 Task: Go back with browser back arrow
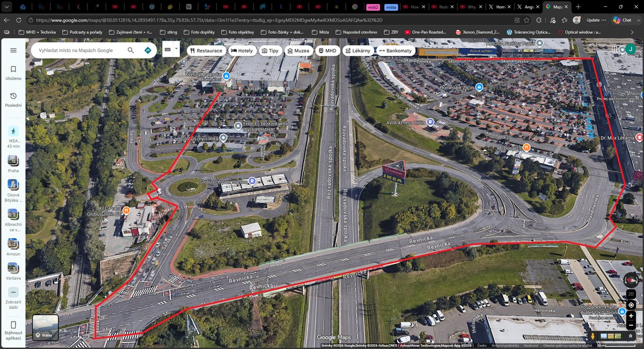6,20
